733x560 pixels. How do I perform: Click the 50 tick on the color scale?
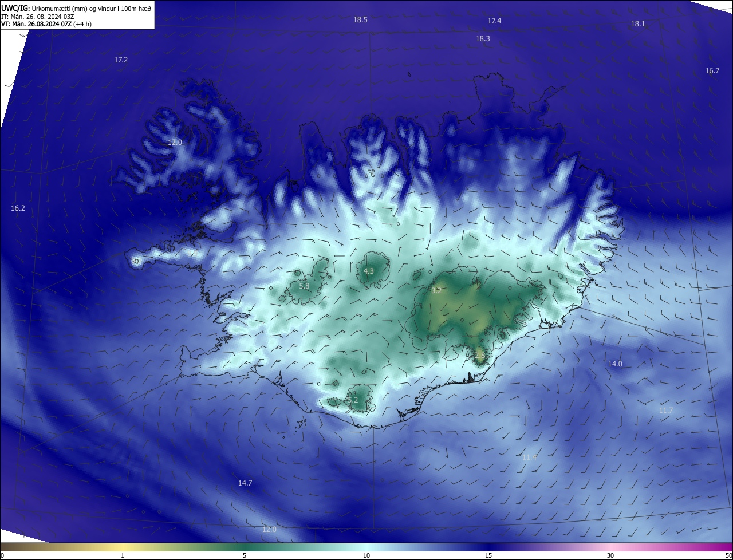(728, 555)
